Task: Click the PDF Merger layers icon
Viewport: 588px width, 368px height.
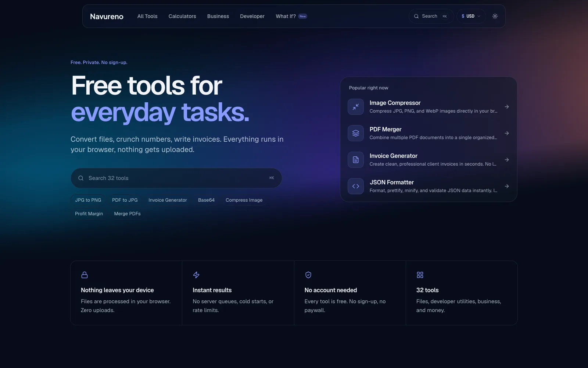Action: tap(356, 133)
